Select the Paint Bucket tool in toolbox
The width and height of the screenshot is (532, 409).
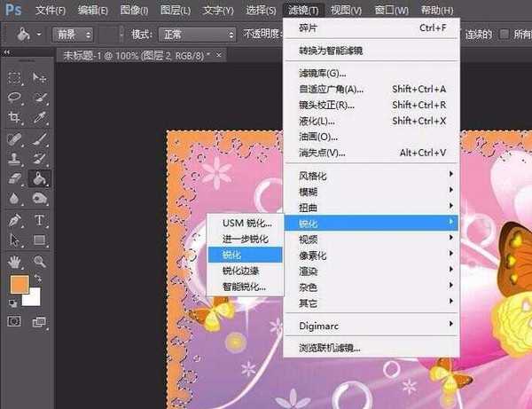(39, 178)
